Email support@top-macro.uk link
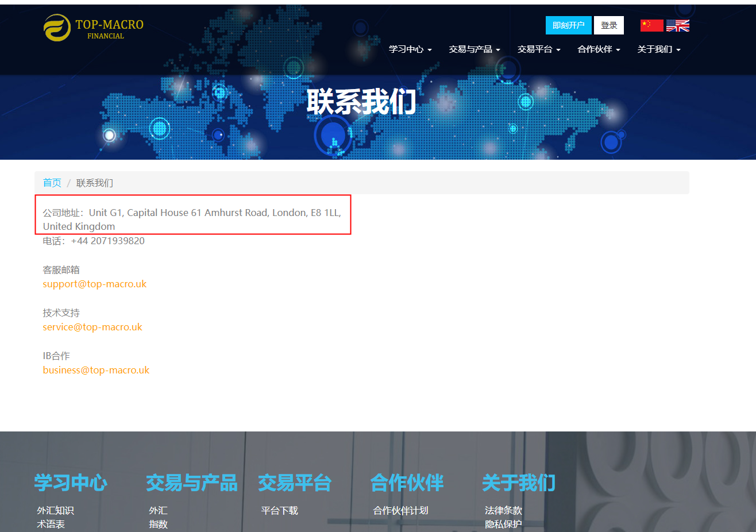Viewport: 756px width, 532px height. point(95,284)
